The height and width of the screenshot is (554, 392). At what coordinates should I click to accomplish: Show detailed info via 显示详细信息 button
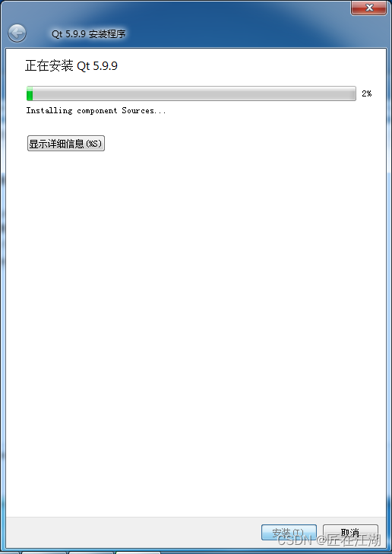coord(66,144)
